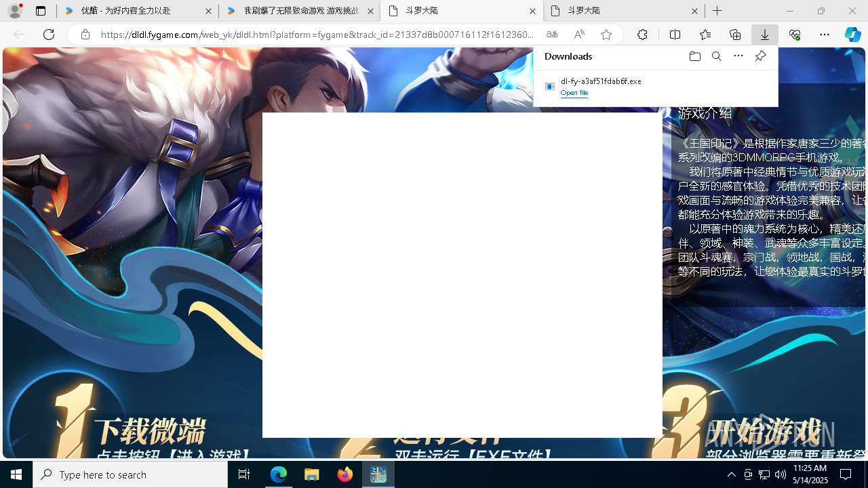Open Settings and more menu
Viewport: 868px width, 488px height.
pyautogui.click(x=825, y=35)
